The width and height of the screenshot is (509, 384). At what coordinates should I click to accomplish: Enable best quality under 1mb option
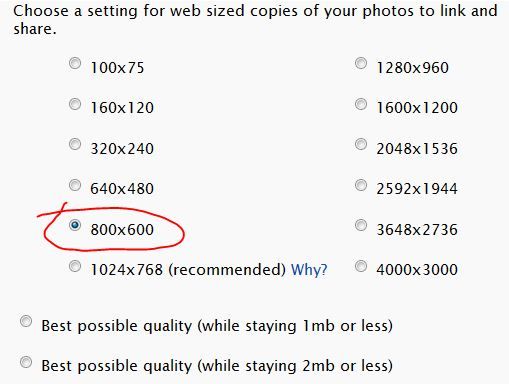[26, 321]
